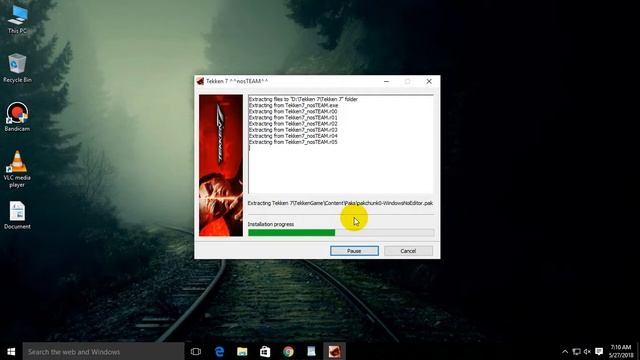640x360 pixels.
Task: Launch Bandicam from the desktop
Action: 17,116
